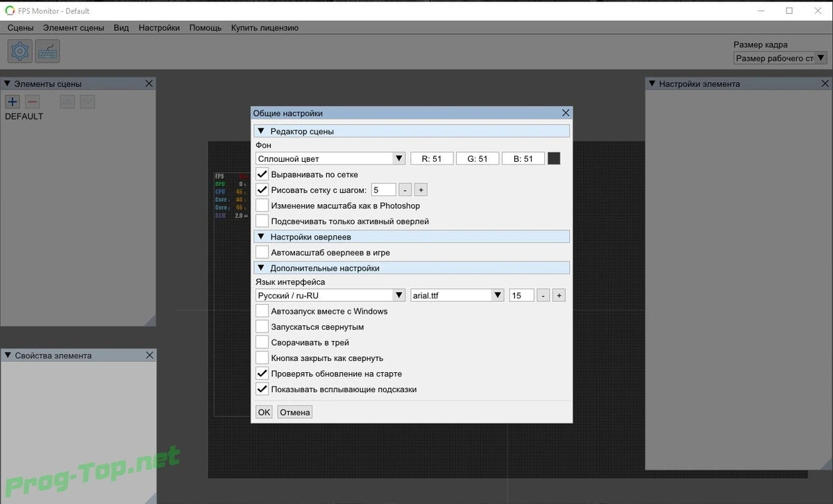Click the B: 51 color field
833x504 pixels.
pos(523,158)
